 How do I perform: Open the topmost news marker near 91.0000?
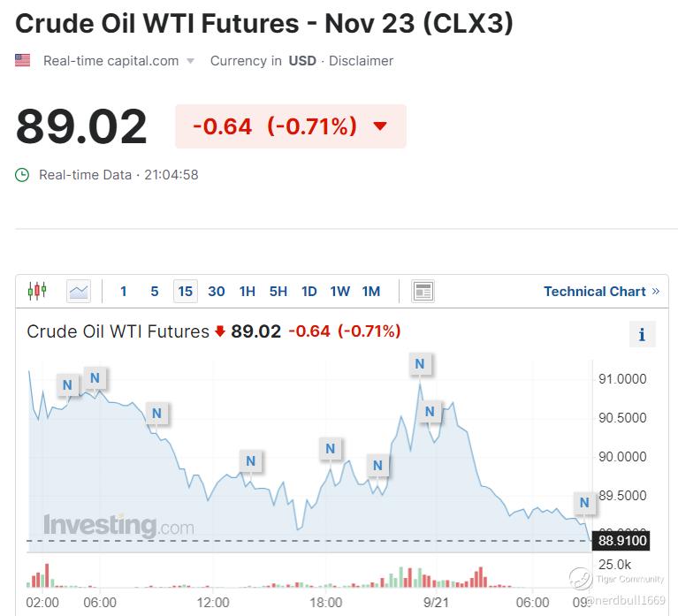pos(420,364)
